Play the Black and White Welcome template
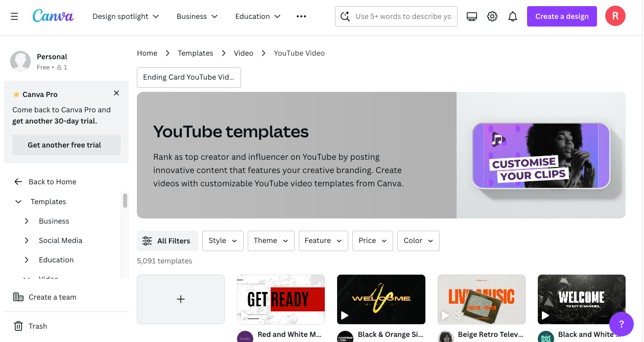The height and width of the screenshot is (342, 644). tap(545, 316)
